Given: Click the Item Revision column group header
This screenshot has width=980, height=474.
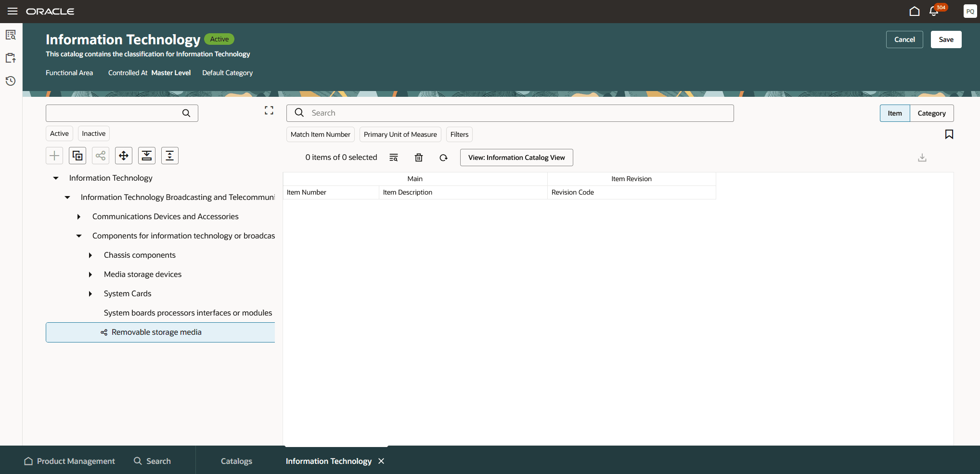Looking at the screenshot, I should (632, 179).
